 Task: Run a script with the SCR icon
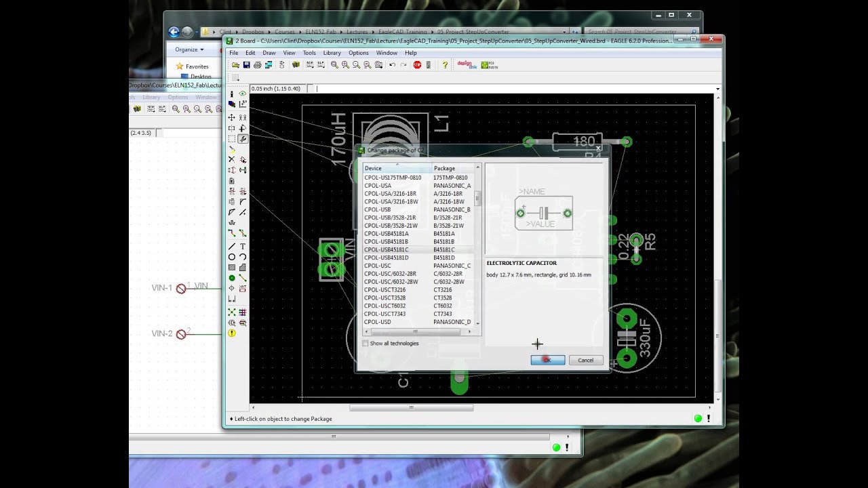pyautogui.click(x=310, y=65)
